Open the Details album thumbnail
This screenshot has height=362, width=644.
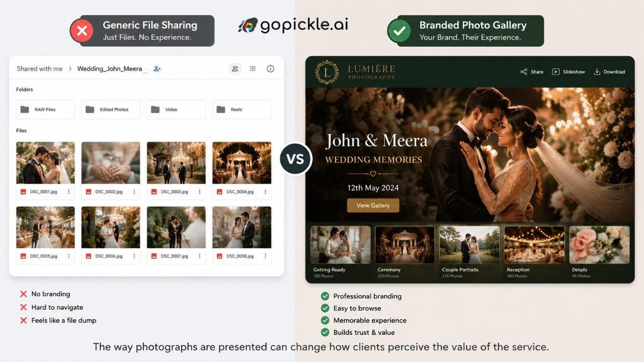coord(599,245)
